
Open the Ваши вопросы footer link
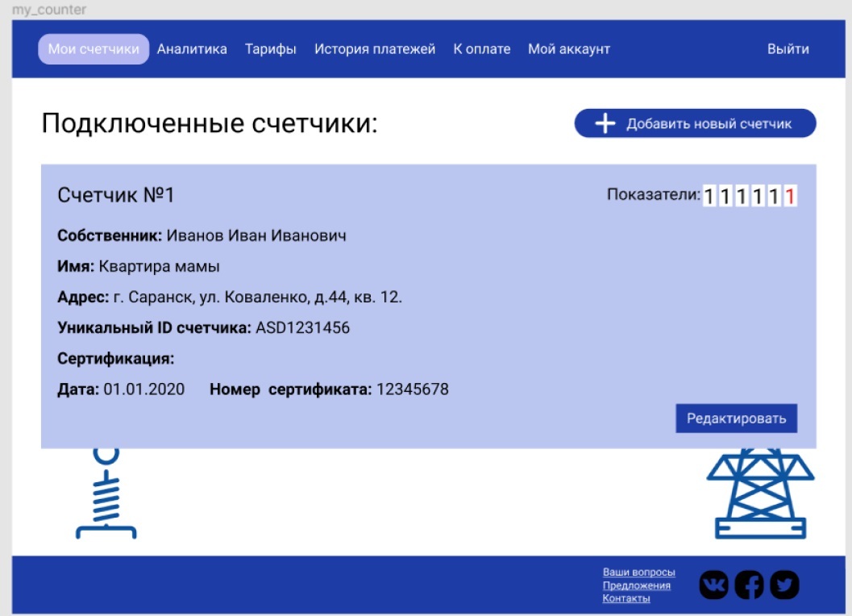(638, 572)
